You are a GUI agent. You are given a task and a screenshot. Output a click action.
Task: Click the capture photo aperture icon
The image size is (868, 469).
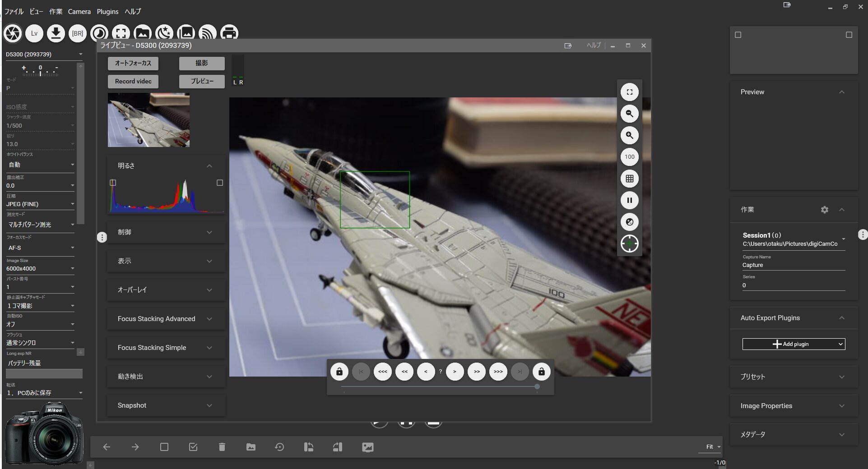(x=13, y=33)
